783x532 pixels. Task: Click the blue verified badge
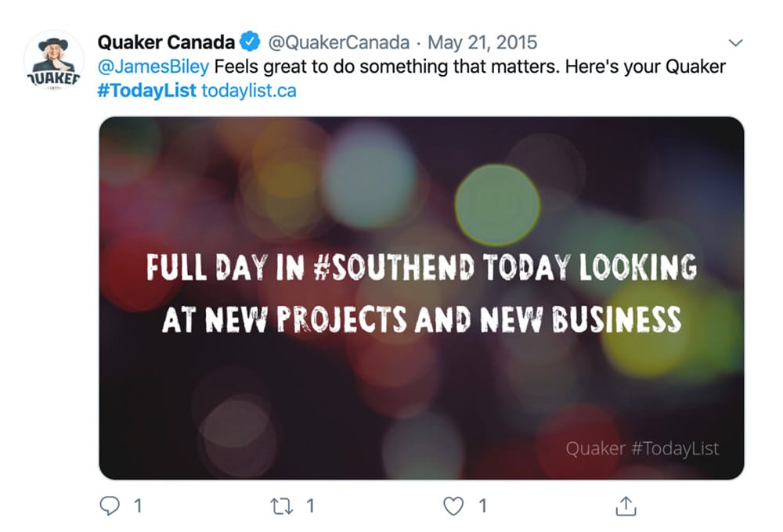tap(251, 41)
